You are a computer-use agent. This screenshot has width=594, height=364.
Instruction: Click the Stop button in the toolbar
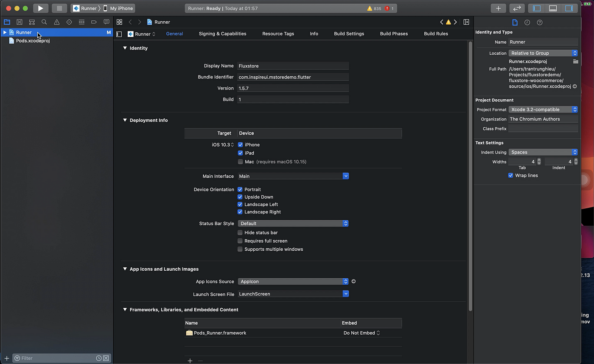coord(59,8)
